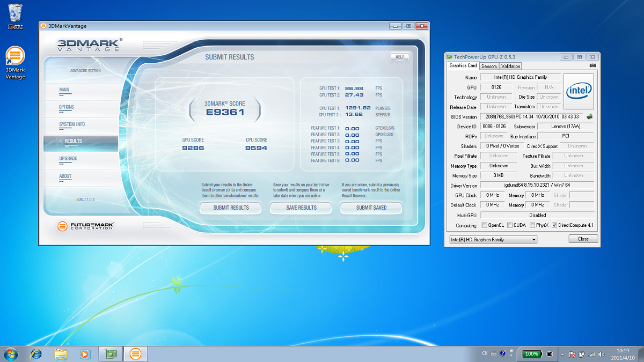Click the Futuremark Corporation logo
This screenshot has width=644, height=362.
[x=86, y=226]
